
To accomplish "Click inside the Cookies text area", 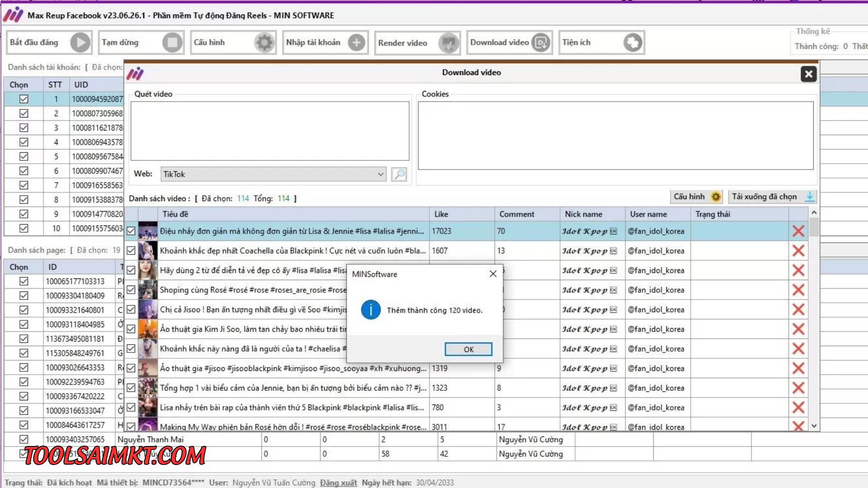I will tap(616, 136).
